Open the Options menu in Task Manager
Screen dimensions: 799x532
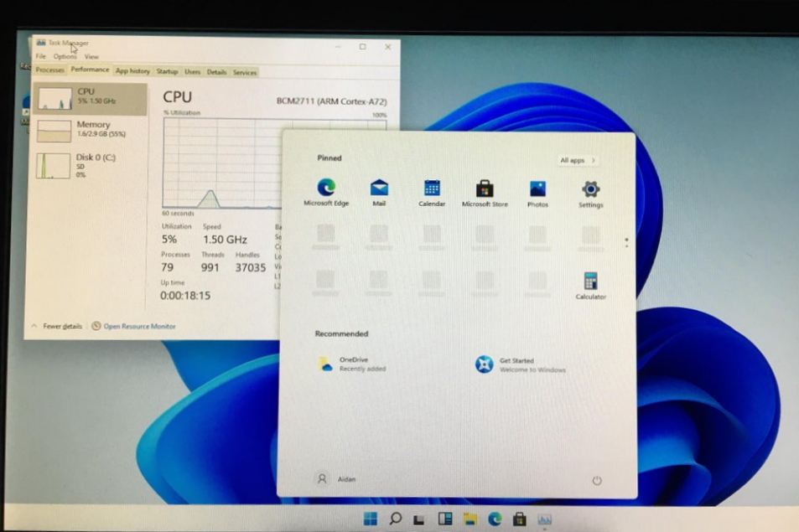coord(65,56)
